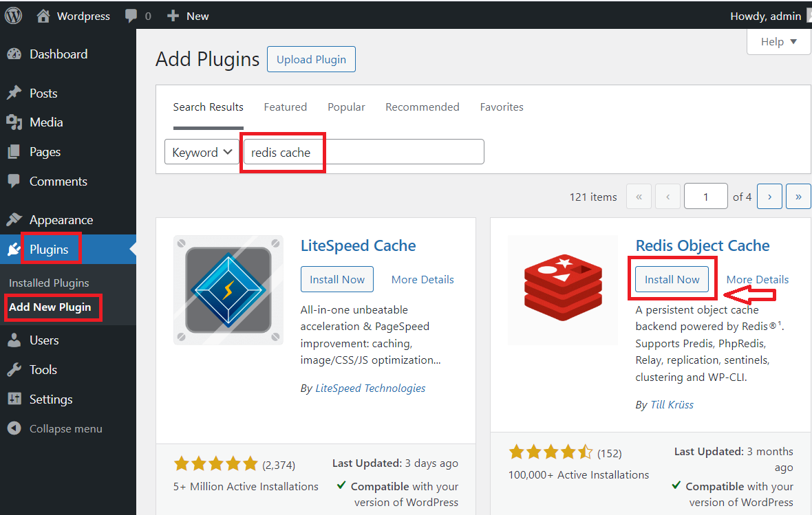Open Dashboard from the sidebar menu

coord(58,54)
